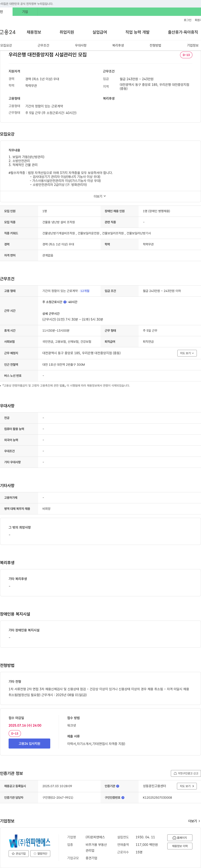Open the 직업 능력 개발 menu

pos(137,32)
